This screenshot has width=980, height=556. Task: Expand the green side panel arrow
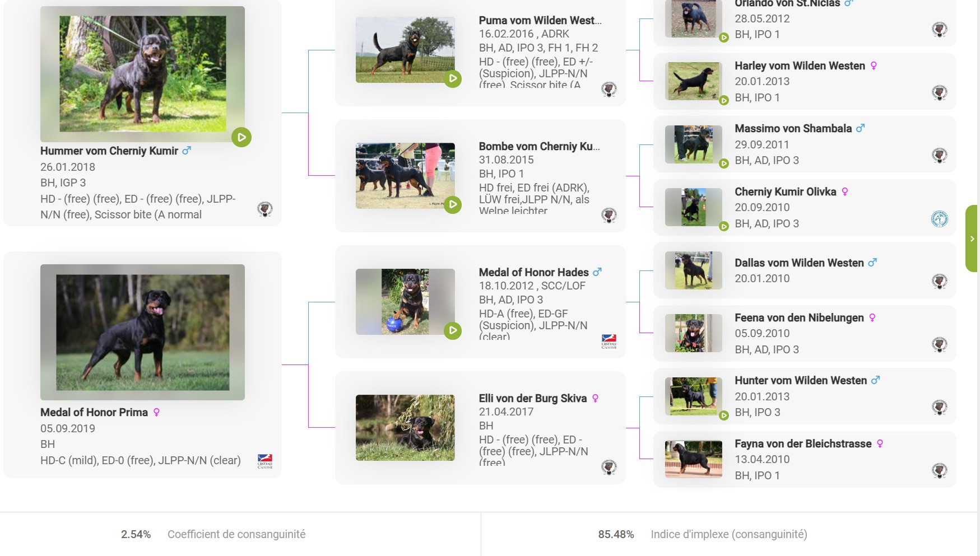(x=972, y=239)
